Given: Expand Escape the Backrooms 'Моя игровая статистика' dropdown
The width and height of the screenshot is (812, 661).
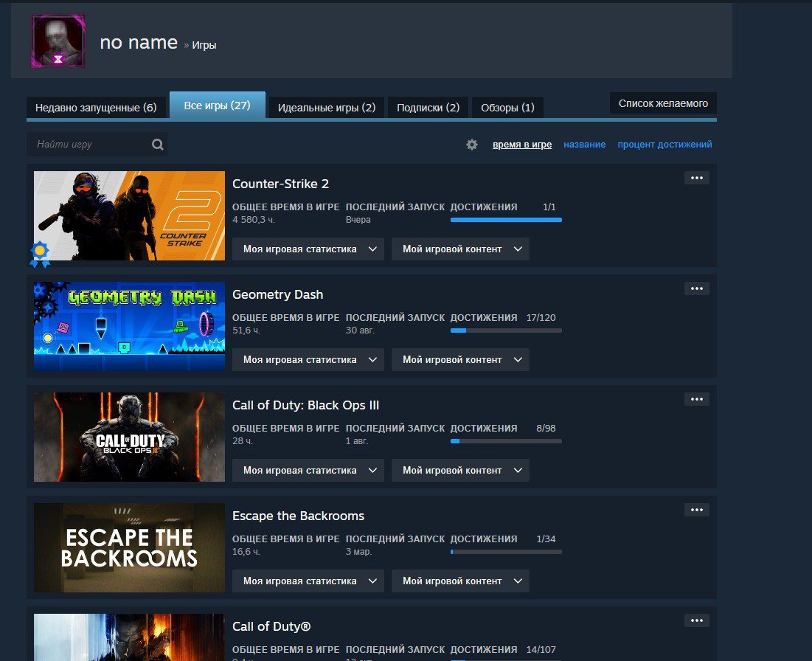Looking at the screenshot, I should 308,581.
